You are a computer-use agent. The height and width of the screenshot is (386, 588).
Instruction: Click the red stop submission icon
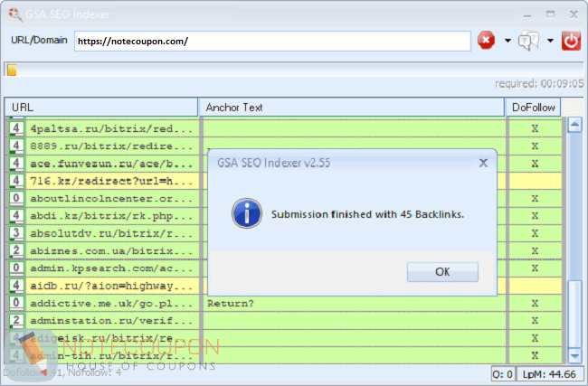pos(486,41)
